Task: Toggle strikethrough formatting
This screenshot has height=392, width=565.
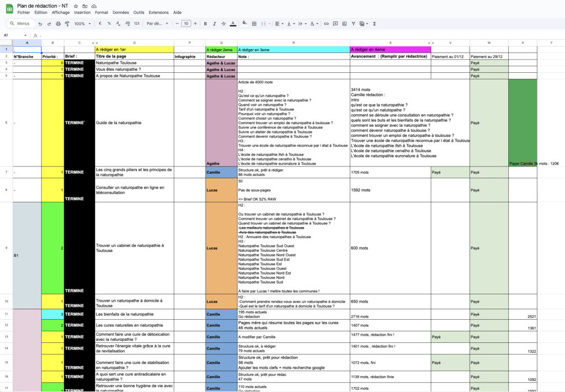Action: pyautogui.click(x=222, y=24)
